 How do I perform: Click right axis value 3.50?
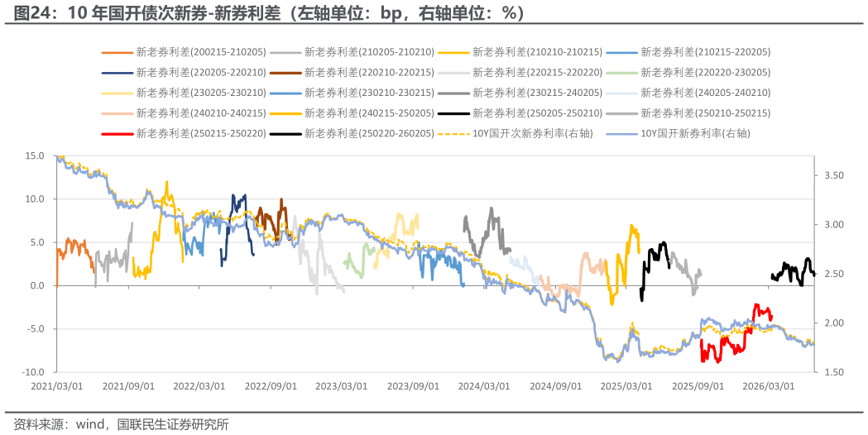tap(833, 175)
